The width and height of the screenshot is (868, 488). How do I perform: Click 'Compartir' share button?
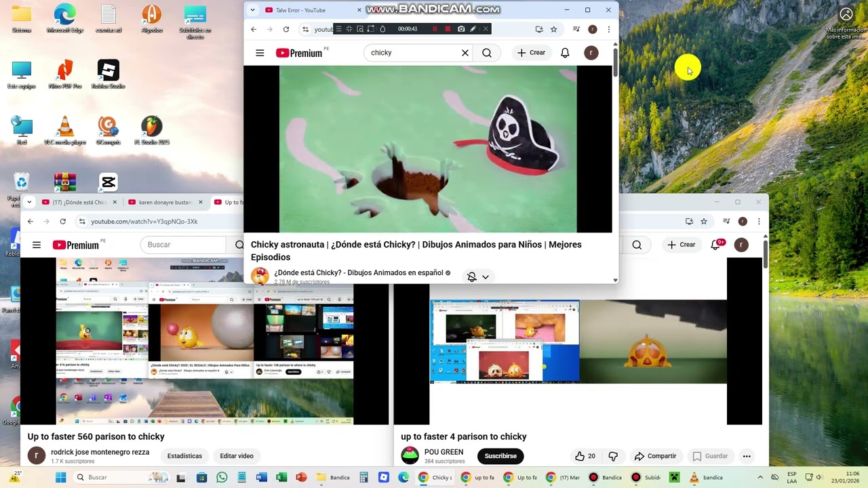click(655, 456)
